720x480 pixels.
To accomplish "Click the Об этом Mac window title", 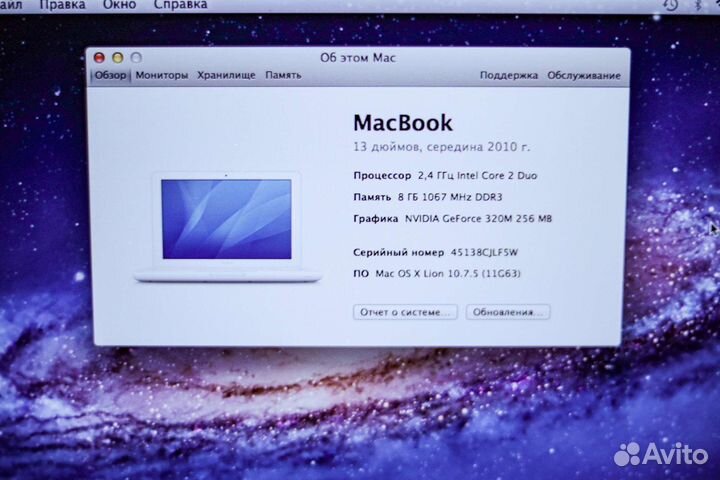I will [x=358, y=58].
